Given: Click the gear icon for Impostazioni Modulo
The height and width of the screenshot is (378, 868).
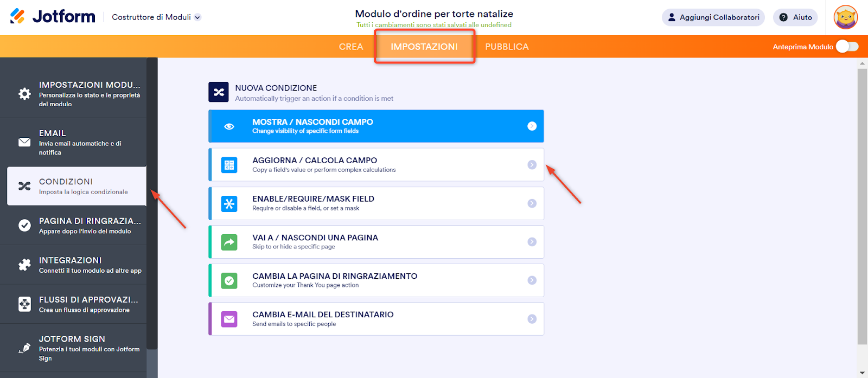Looking at the screenshot, I should 24,94.
